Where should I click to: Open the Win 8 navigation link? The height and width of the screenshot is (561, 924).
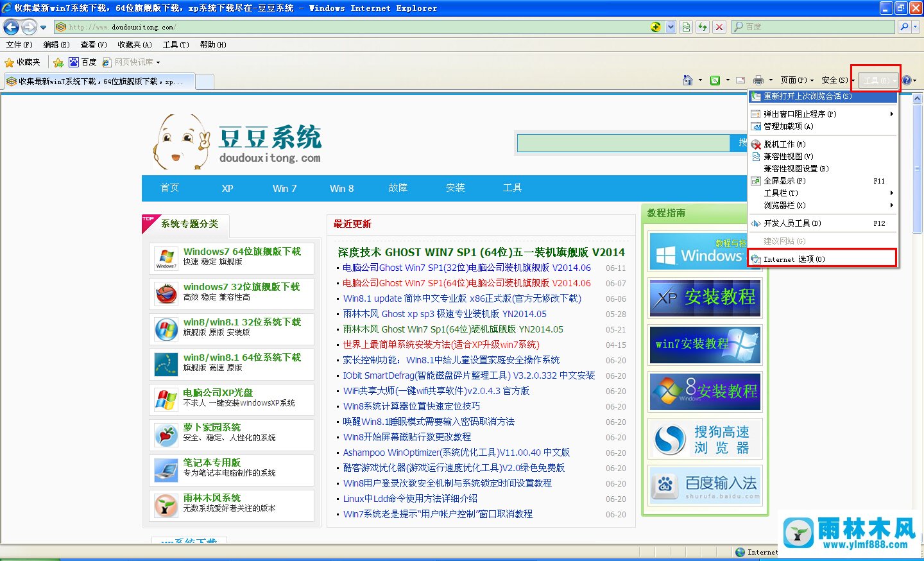point(341,188)
